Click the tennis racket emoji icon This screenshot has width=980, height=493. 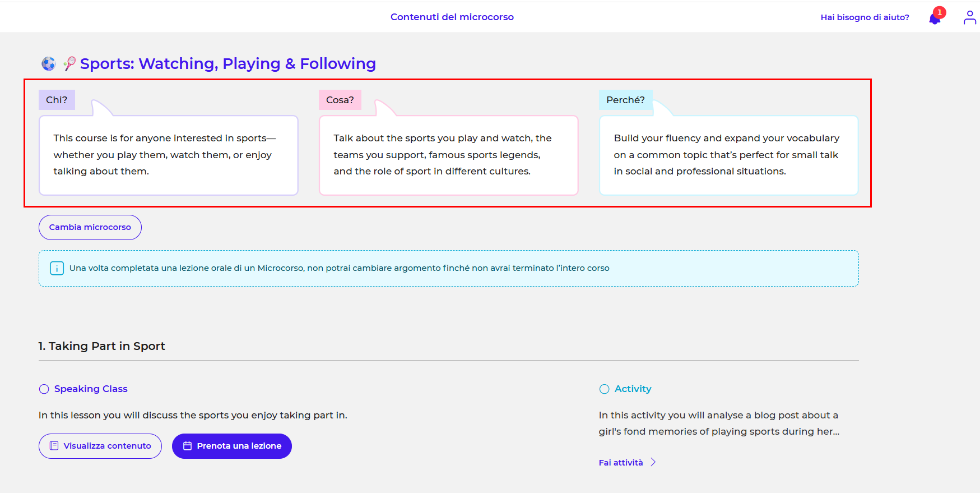(x=69, y=64)
